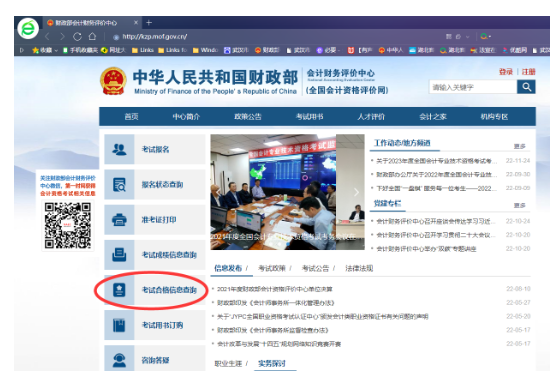The height and width of the screenshot is (384, 557).
Task: Open the 政策公告 navigation item
Action: [248, 117]
